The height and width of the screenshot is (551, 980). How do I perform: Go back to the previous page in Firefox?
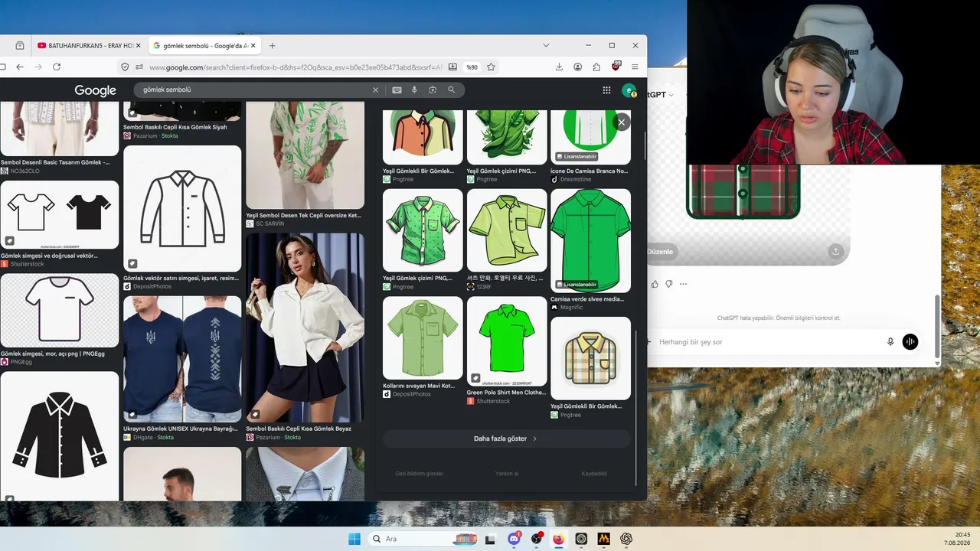(x=20, y=67)
